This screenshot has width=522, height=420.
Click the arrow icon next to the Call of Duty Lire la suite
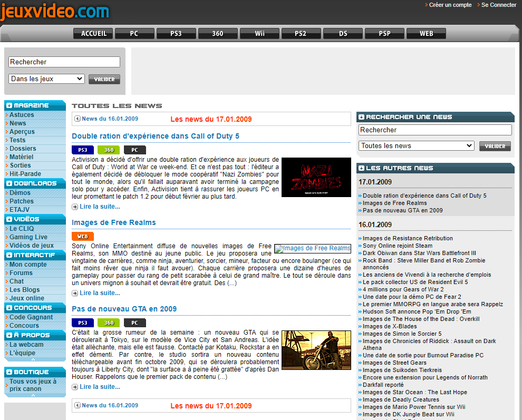click(x=75, y=207)
